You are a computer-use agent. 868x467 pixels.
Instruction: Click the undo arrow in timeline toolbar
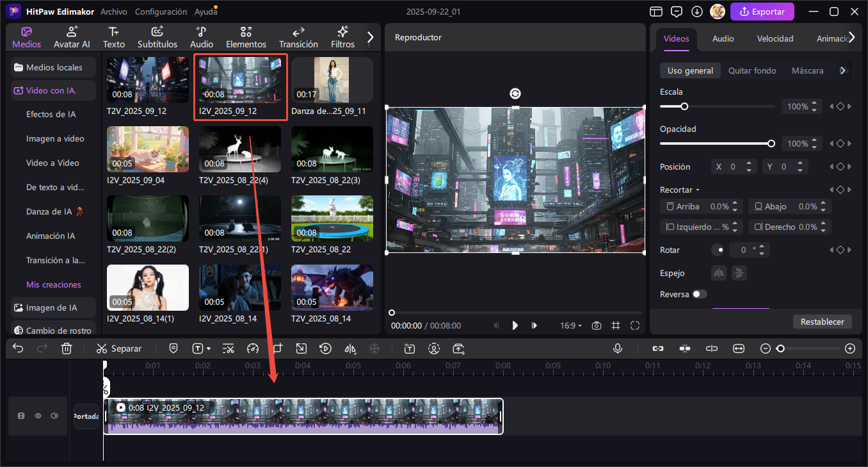pyautogui.click(x=18, y=348)
